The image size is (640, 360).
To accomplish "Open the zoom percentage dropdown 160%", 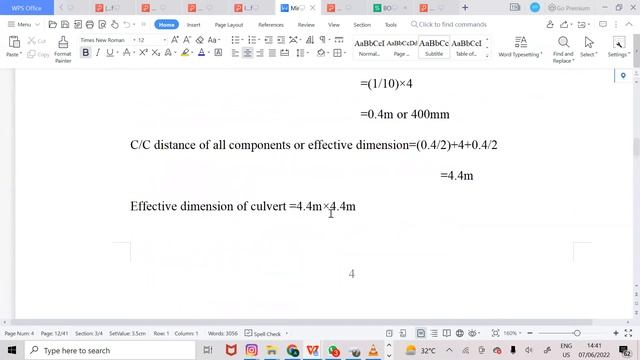I will pos(512,333).
